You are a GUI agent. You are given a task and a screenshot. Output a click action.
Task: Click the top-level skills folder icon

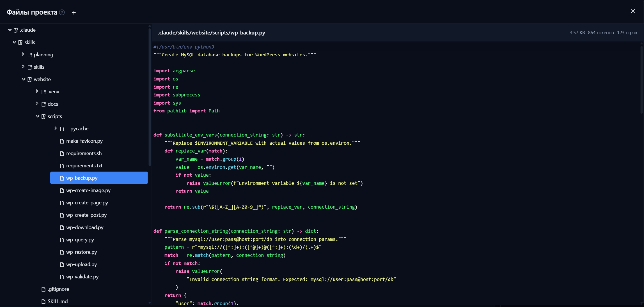20,42
